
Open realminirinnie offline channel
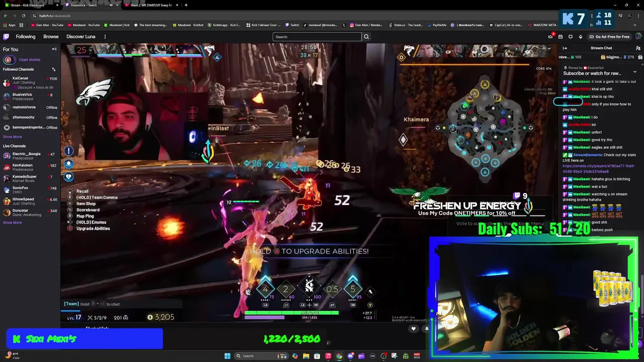[x=30, y=107]
